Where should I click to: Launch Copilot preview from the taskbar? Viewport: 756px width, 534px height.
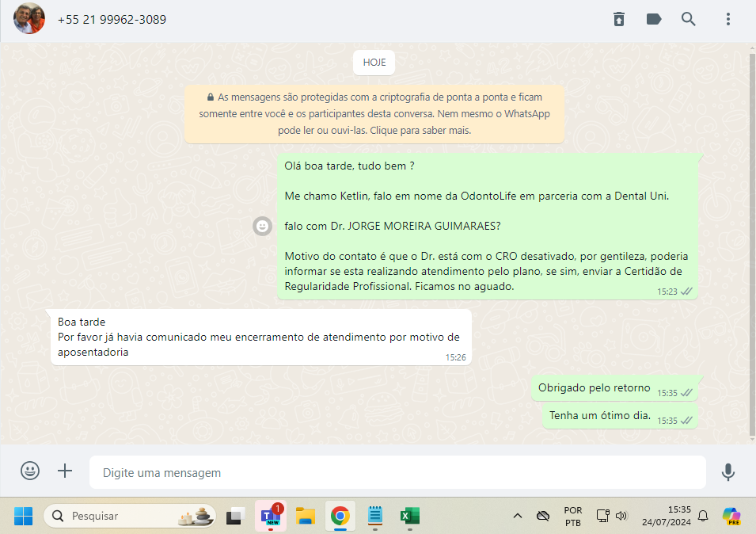point(731,516)
